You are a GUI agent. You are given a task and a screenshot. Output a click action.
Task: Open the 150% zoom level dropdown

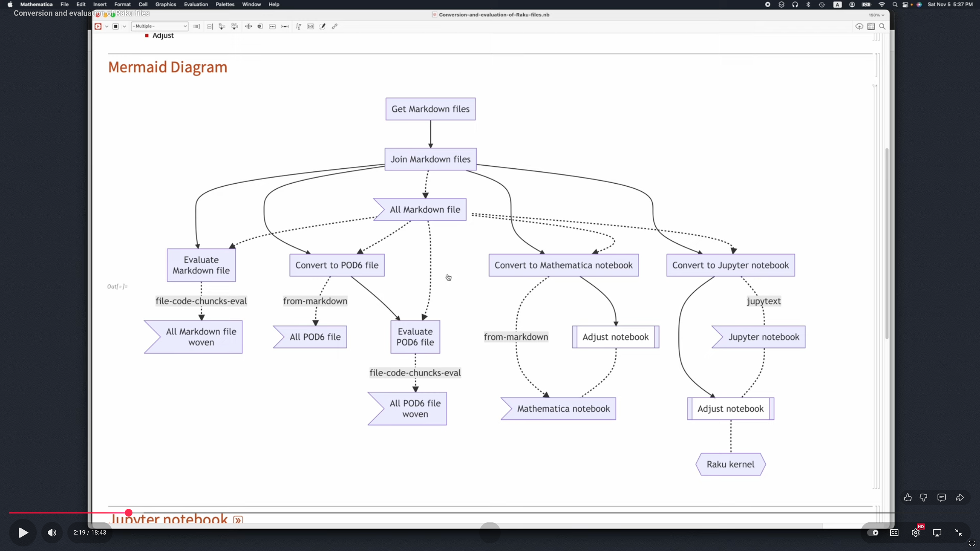[876, 15]
